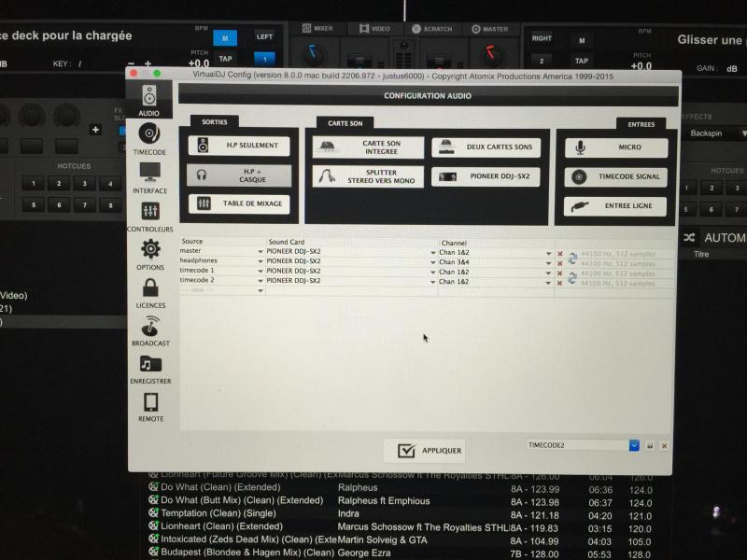The width and height of the screenshot is (747, 560).
Task: Delete the timecode 2 audio row
Action: [x=560, y=284]
